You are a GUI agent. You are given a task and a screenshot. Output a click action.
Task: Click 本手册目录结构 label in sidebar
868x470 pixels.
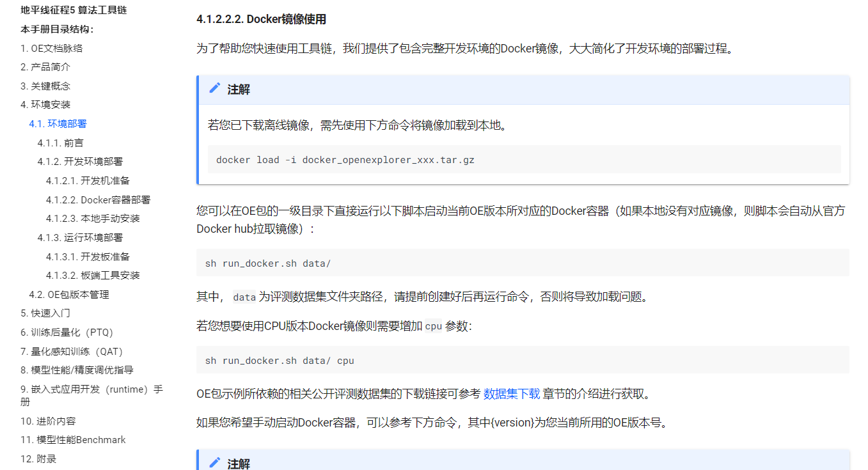tap(57, 29)
